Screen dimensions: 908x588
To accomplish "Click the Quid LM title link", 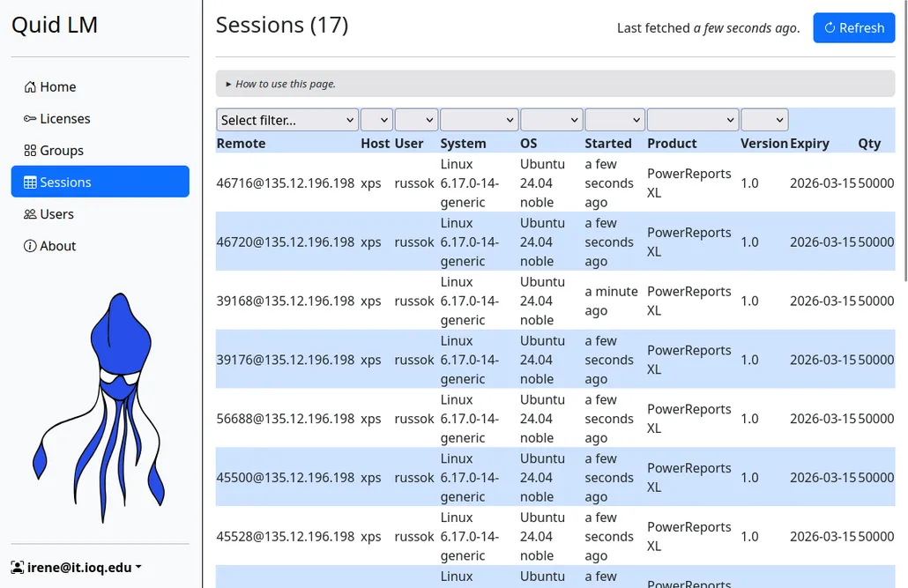I will pyautogui.click(x=54, y=25).
